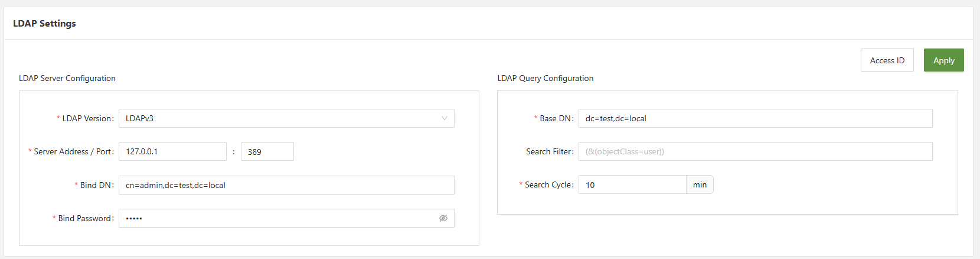The image size is (980, 259).
Task: Open the Access ID button
Action: tap(887, 60)
